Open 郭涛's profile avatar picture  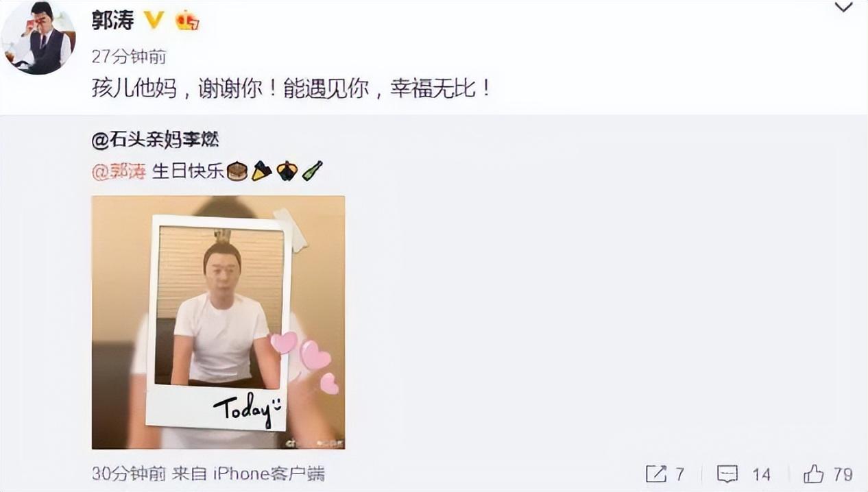click(38, 37)
